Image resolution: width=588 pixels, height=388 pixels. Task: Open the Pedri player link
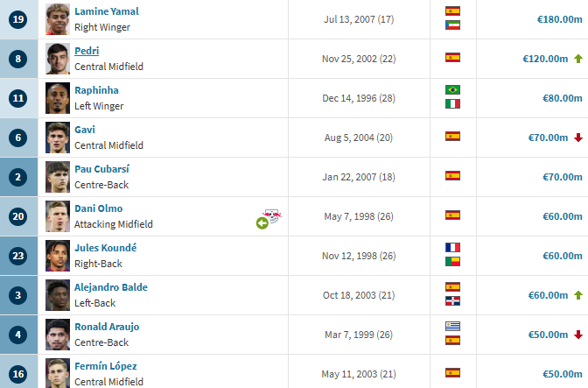87,51
